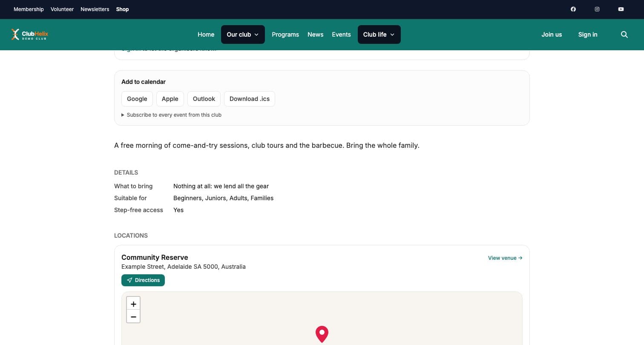Get Directions to Community Reserve
644x345 pixels.
click(143, 280)
